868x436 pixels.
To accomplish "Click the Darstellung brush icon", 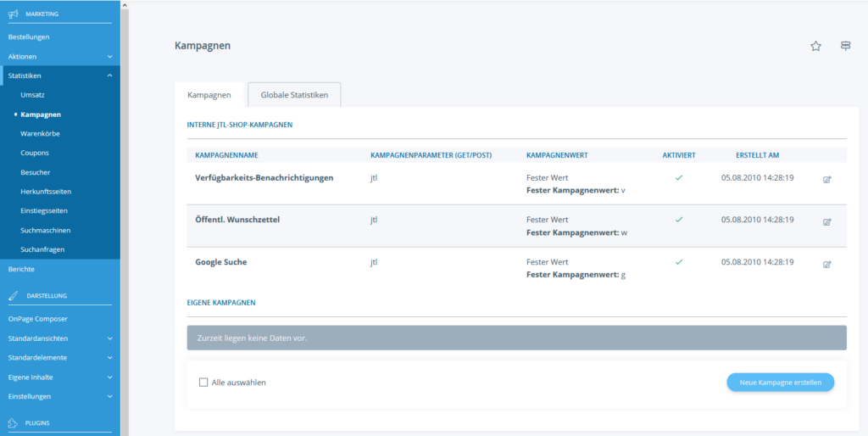I will 13,295.
